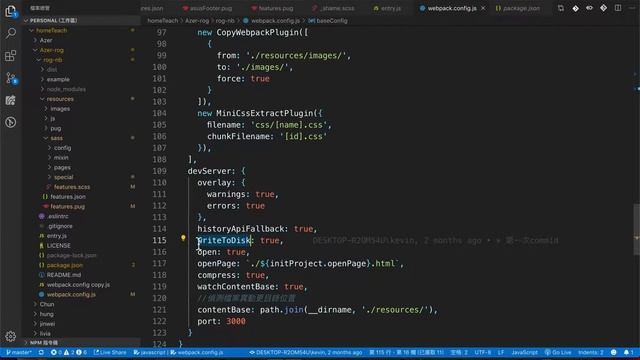Image resolution: width=640 pixels, height=360 pixels.
Task: Open .eslintrc in file tree
Action: [x=58, y=216]
